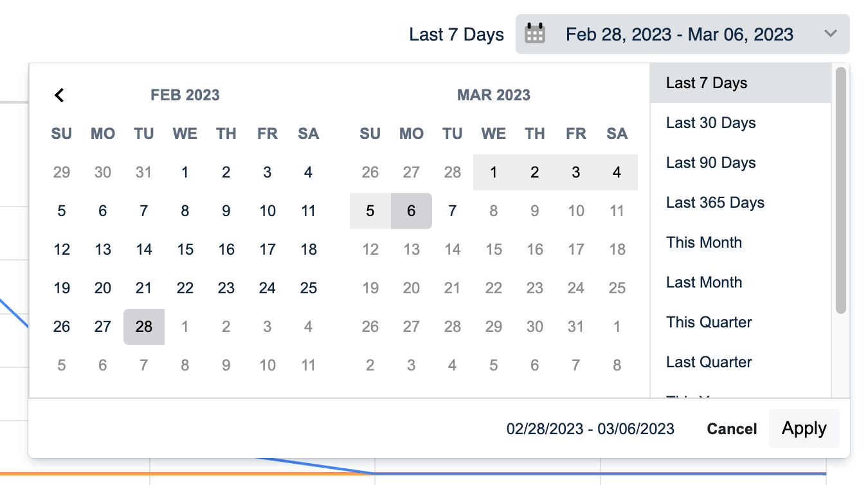Choose March 1 in the March calendar
Viewport: 868px width, 485px height.
click(x=494, y=172)
